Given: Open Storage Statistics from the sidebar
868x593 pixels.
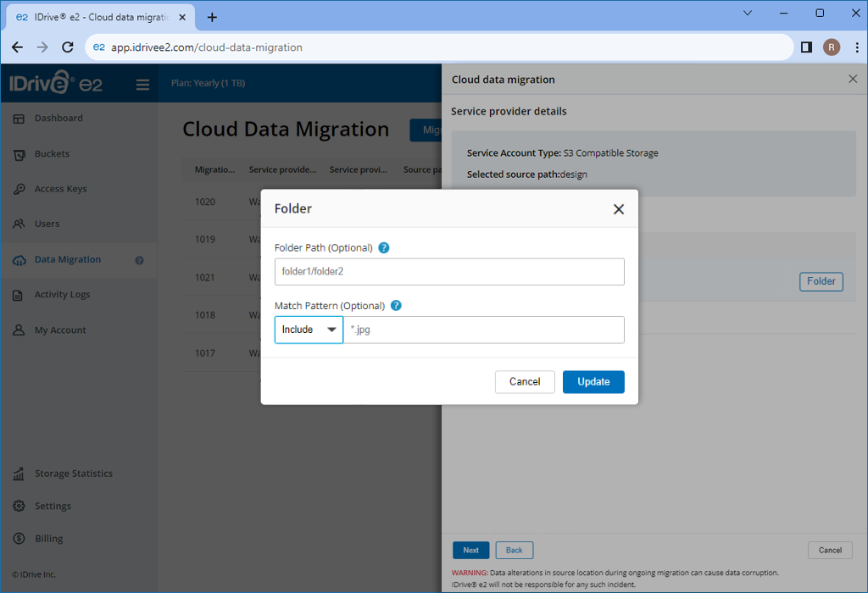Looking at the screenshot, I should [x=74, y=474].
